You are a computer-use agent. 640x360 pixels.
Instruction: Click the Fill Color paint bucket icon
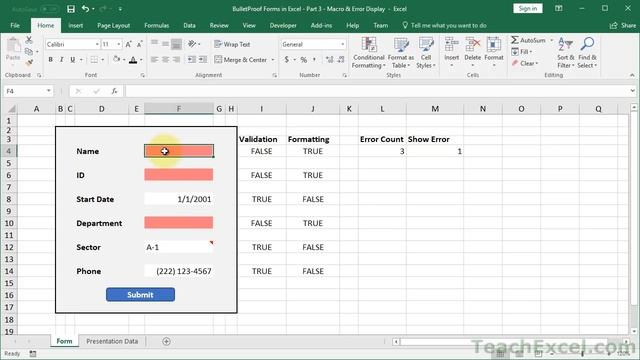point(117,60)
